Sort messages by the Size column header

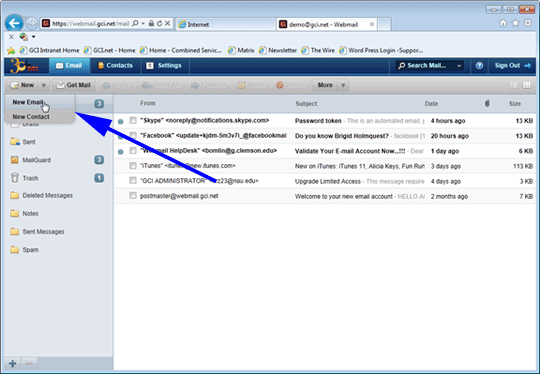515,104
